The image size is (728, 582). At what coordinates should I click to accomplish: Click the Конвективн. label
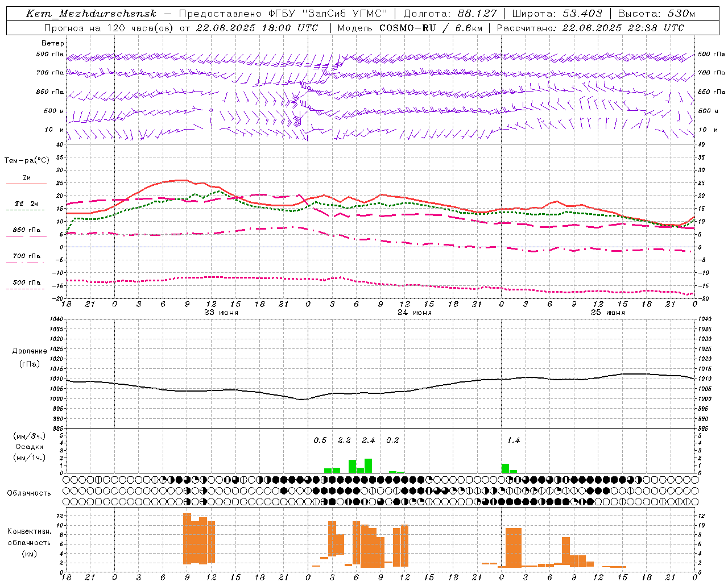tap(29, 531)
